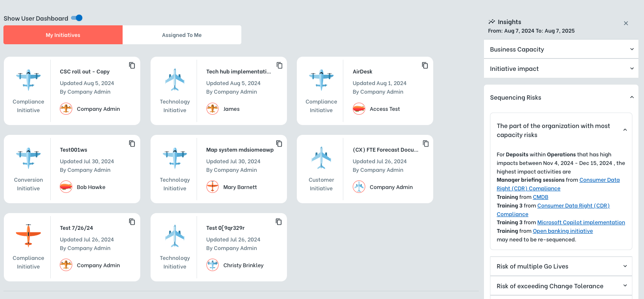
Task: Switch to the Assigned To Me tab
Action: pos(182,35)
